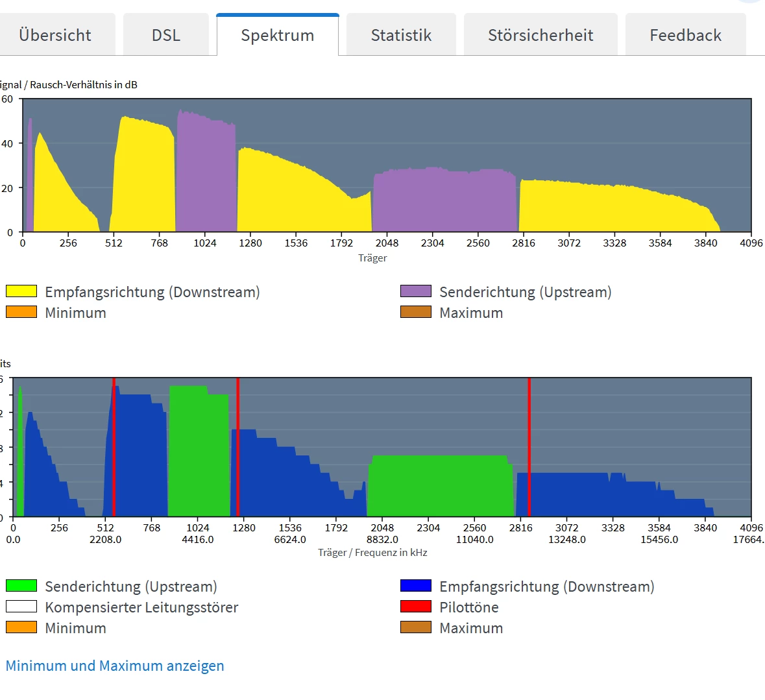Click the orange Minimum swatch under SNR chart
Screen dimensions: 765x700
21,311
